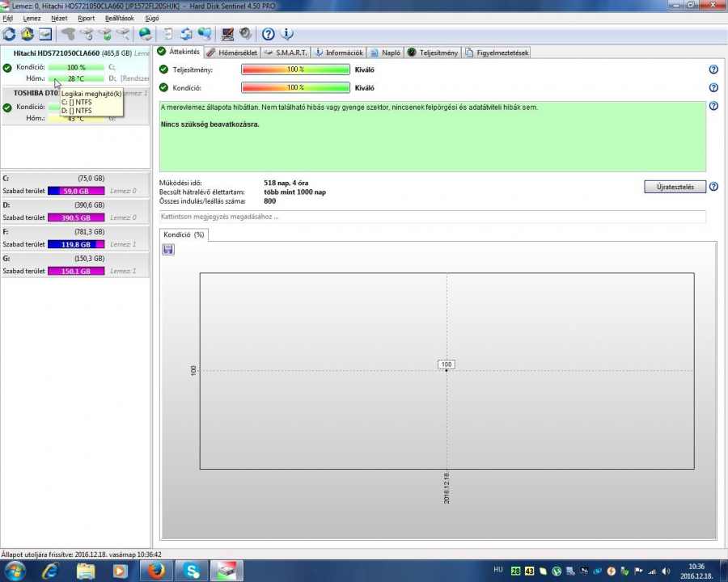This screenshot has height=582, width=728.
Task: Click the '518 nap, 4 óra' value
Action: point(286,183)
